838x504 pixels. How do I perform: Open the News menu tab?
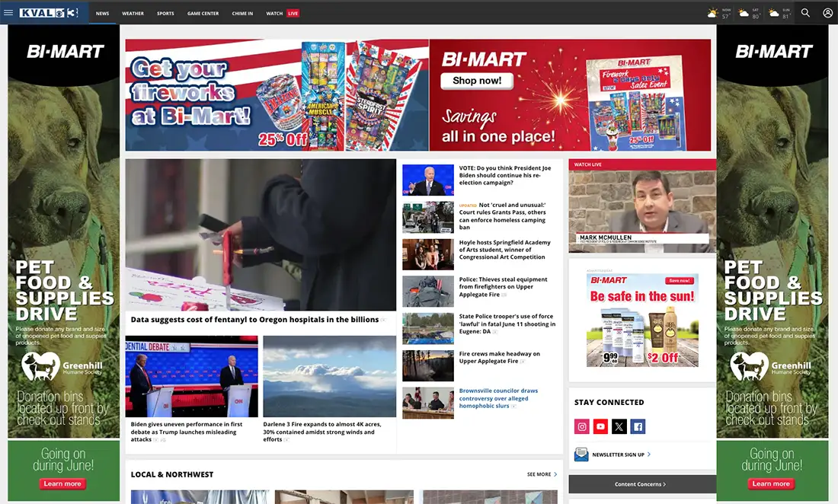tap(103, 14)
